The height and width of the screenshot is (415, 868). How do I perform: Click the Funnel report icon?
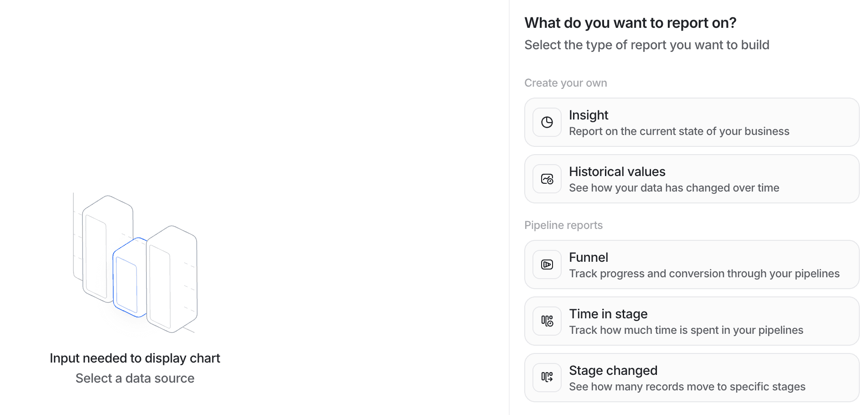(x=547, y=265)
